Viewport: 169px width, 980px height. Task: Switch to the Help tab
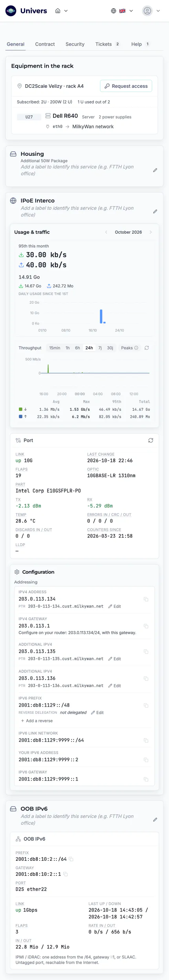click(x=140, y=44)
